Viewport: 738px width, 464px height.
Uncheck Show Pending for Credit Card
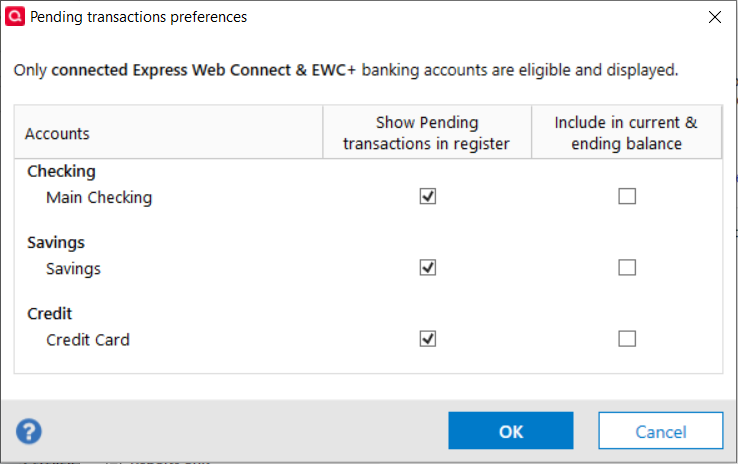[x=428, y=339]
